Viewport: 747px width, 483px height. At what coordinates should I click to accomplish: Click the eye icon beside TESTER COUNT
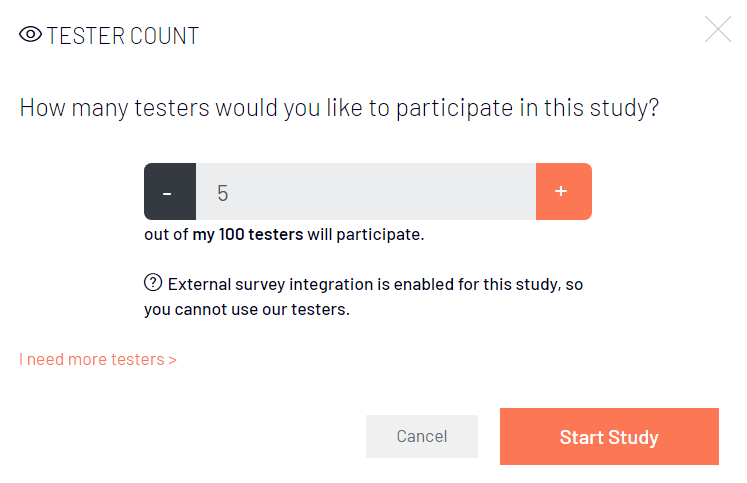coord(30,35)
